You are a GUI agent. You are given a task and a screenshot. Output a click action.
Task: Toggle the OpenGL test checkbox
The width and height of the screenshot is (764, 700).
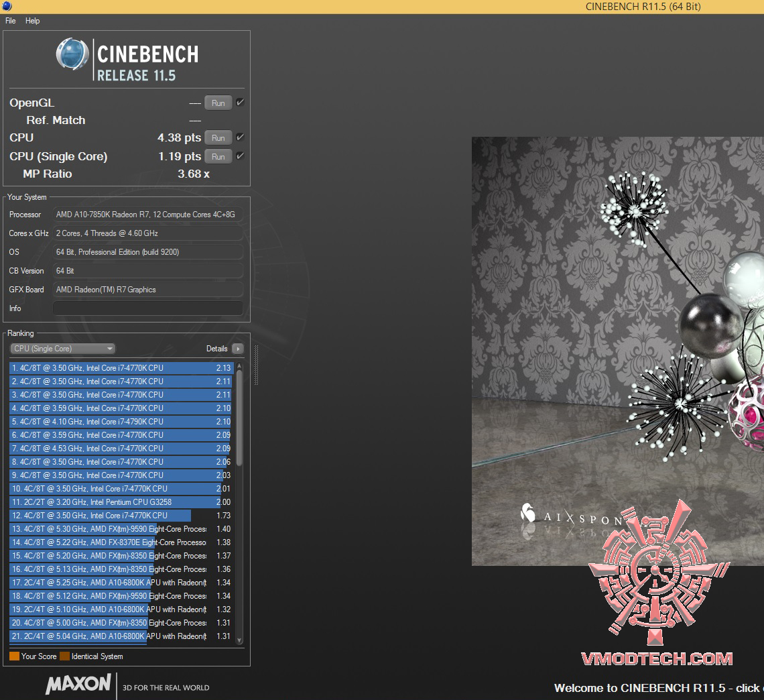click(x=240, y=103)
